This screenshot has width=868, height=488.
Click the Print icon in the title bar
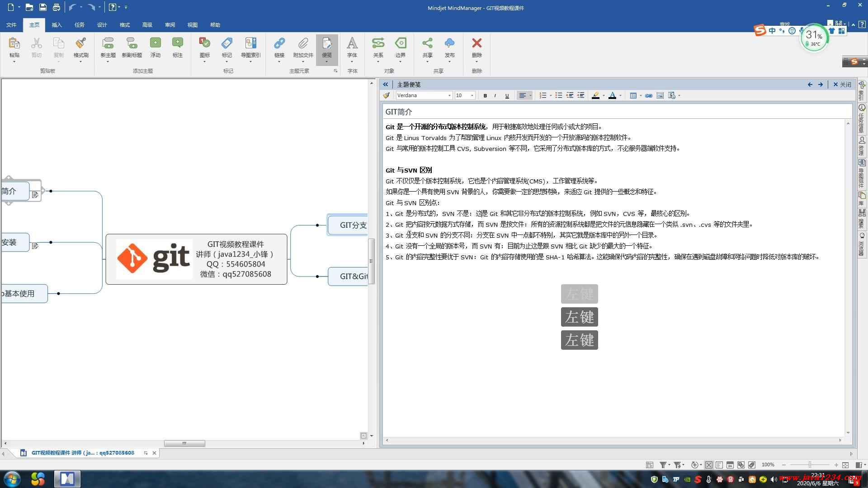pyautogui.click(x=56, y=7)
